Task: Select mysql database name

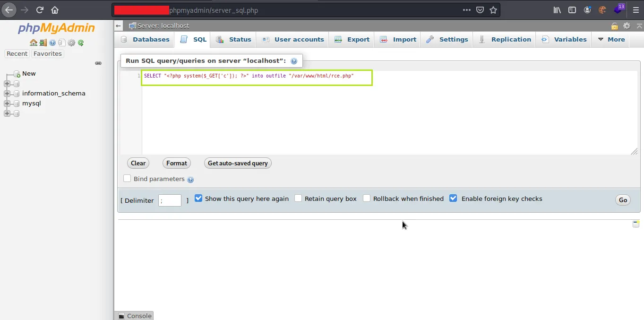Action: 32,103
